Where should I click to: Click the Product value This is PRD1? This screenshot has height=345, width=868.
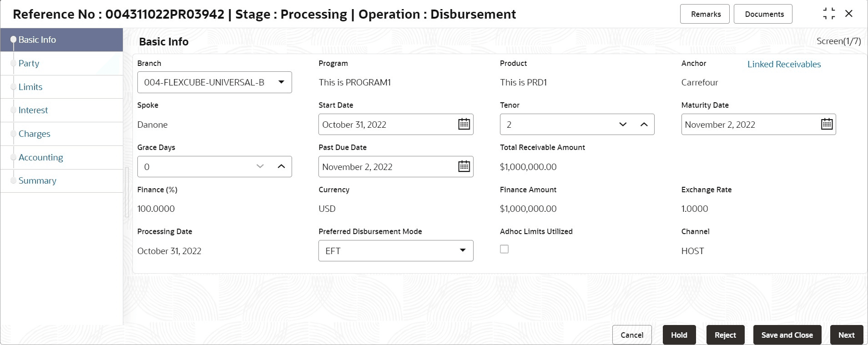point(523,82)
